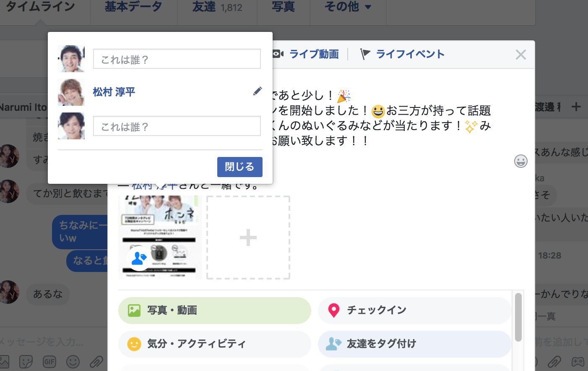Attach a file in the left chat window
Screen dimensions: 588x371
[x=96, y=361]
